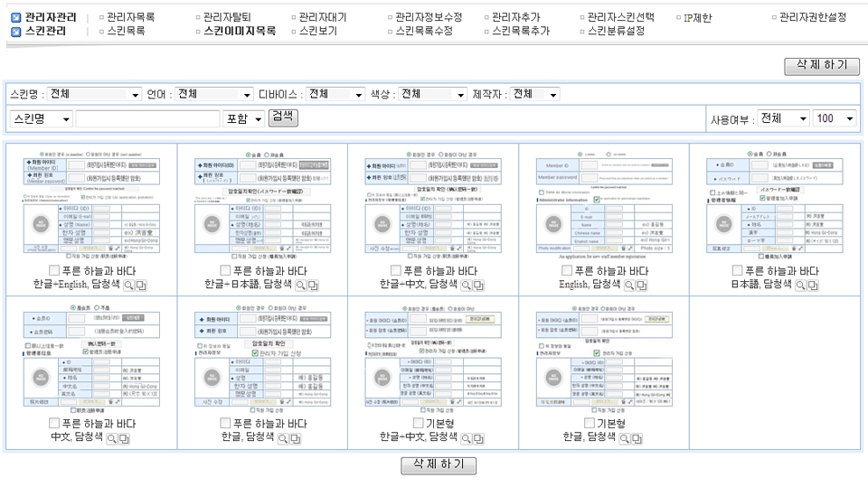The image size is (868, 478).
Task: Expand the 색상 filter dropdown
Action: pyautogui.click(x=432, y=94)
